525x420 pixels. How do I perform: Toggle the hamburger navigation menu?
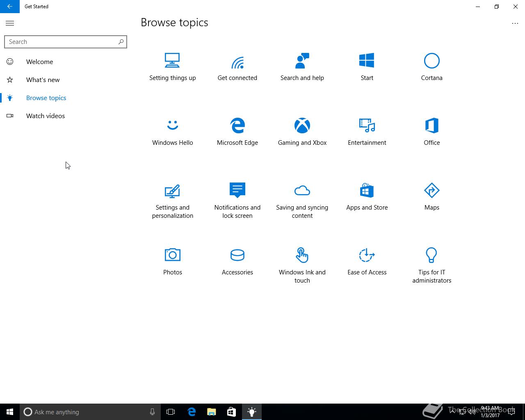[x=10, y=23]
